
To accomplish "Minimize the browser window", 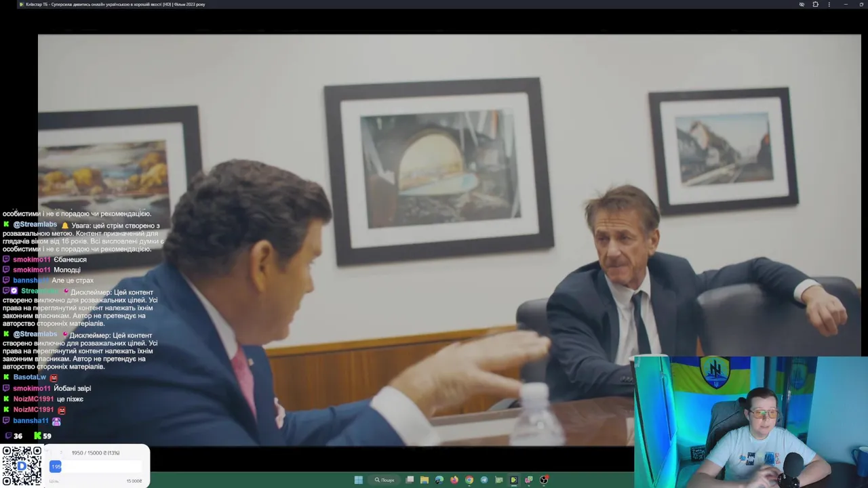I will coord(845,4).
